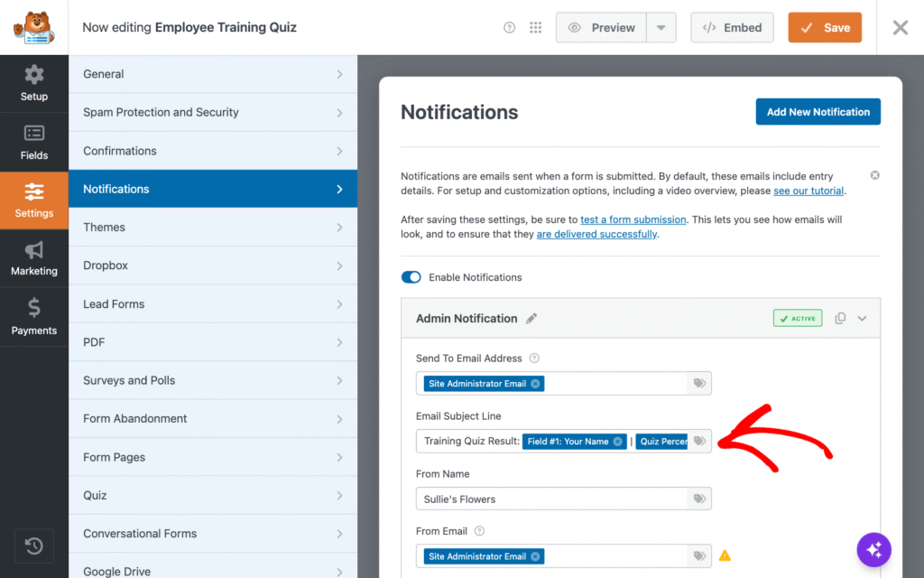Open the Preview dropdown arrow
This screenshot has height=578, width=924.
pyautogui.click(x=661, y=28)
